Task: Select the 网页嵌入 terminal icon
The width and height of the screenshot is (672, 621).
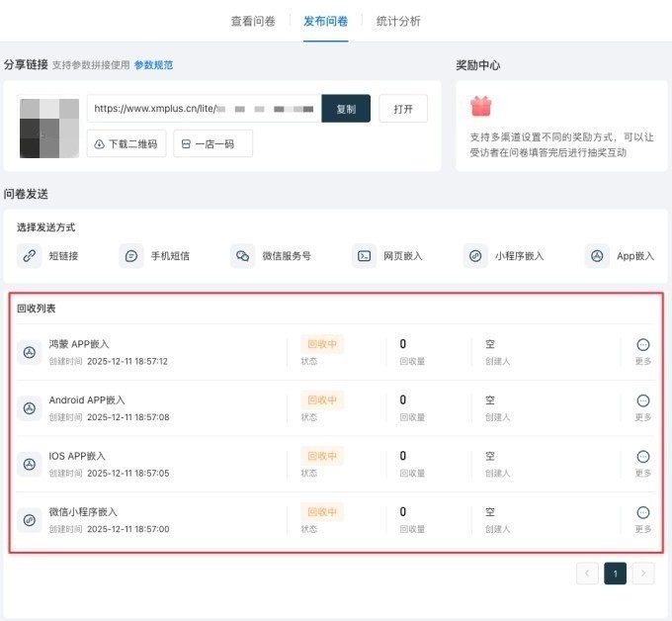Action: [x=364, y=256]
